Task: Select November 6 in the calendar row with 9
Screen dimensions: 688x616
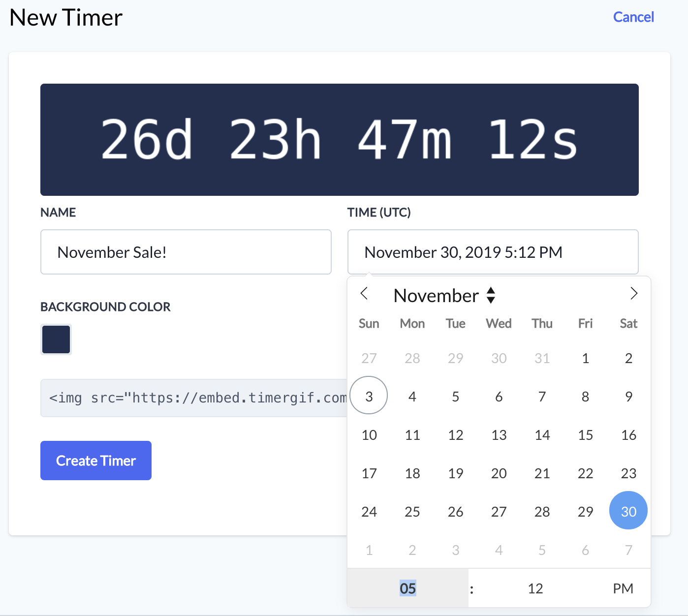Action: click(499, 396)
